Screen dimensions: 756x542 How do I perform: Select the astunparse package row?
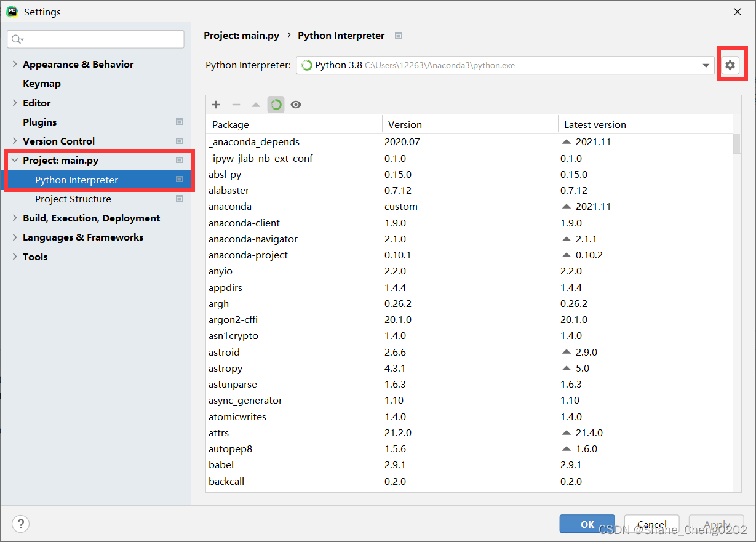pyautogui.click(x=469, y=384)
